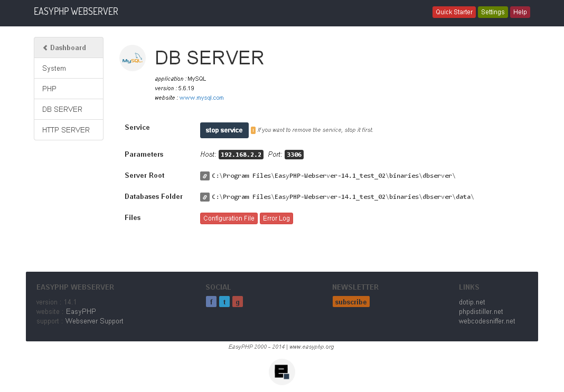The width and height of the screenshot is (564, 392).
Task: Click the DB SERVER page heading
Action: click(209, 58)
